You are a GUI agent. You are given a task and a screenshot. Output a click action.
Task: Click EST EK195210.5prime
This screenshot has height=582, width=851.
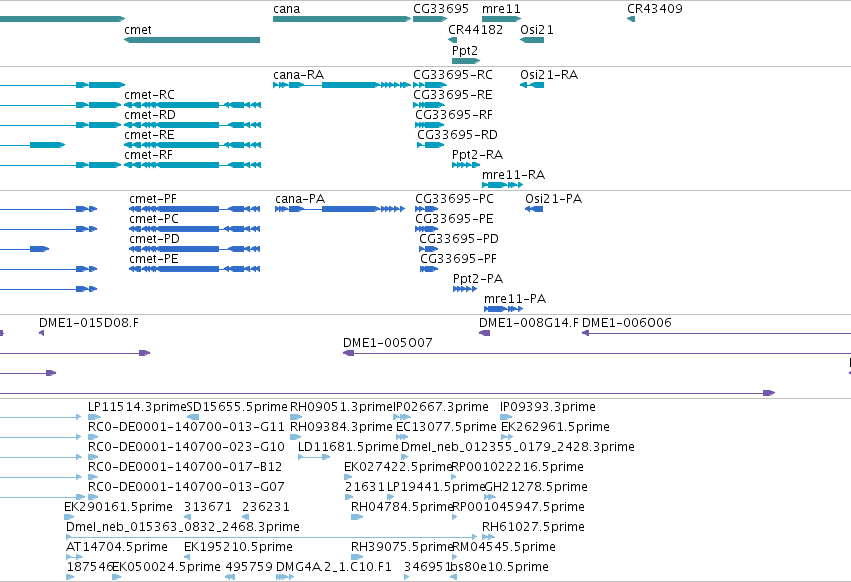(x=238, y=547)
